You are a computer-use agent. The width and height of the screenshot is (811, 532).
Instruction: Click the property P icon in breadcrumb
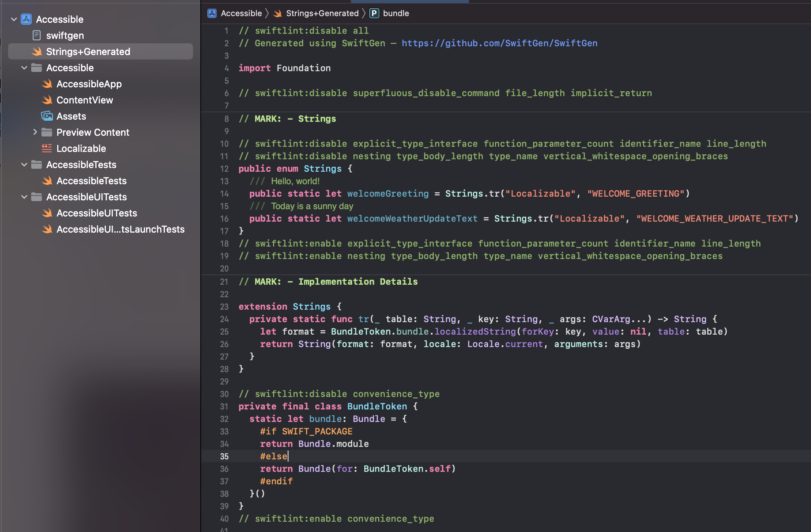tap(374, 13)
